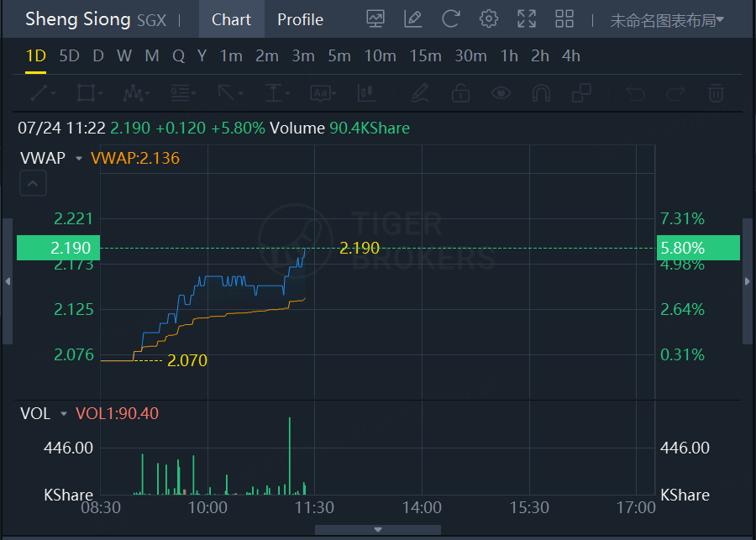Choose the 3m interval
The image size is (756, 540).
[x=302, y=56]
